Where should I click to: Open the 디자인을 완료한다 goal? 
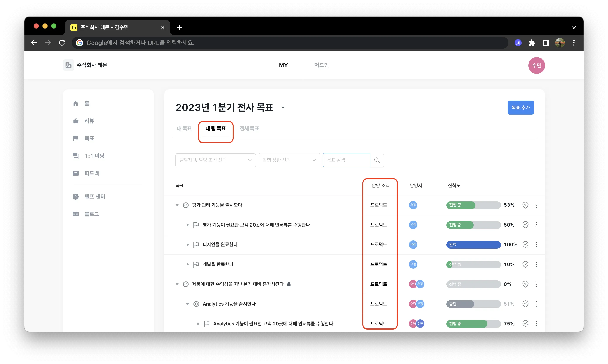220,245
